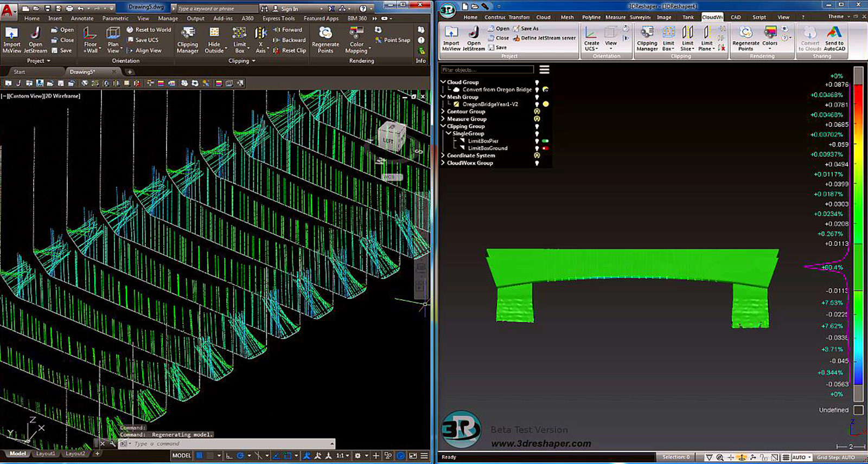The image size is (868, 464).
Task: Open the Annotate tab in AutoCAD
Action: pos(82,18)
